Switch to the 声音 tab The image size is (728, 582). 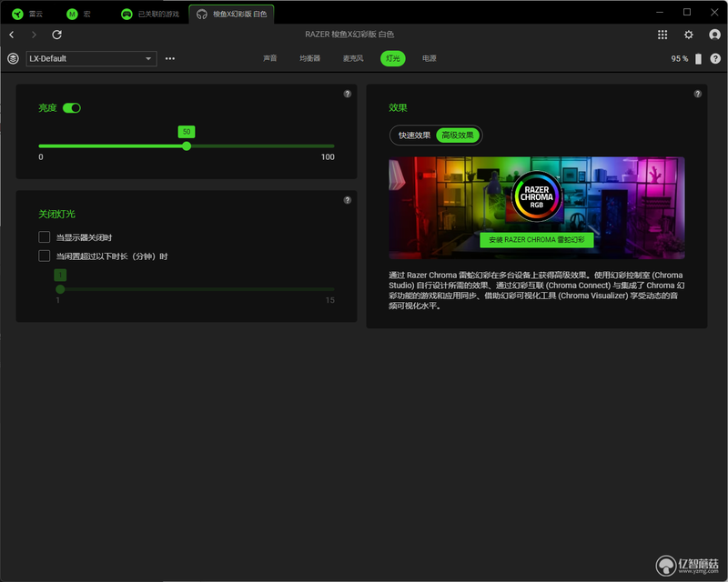click(269, 58)
